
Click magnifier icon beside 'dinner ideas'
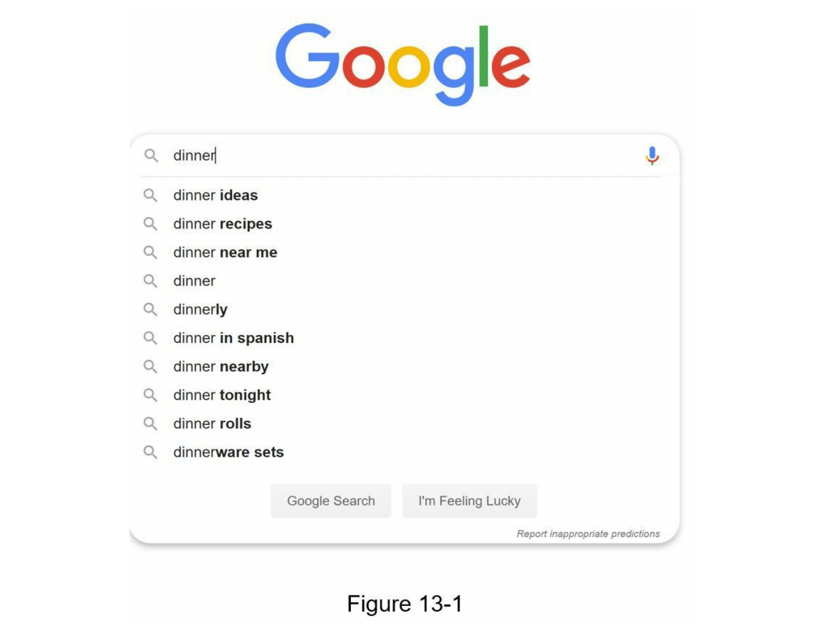click(x=150, y=196)
